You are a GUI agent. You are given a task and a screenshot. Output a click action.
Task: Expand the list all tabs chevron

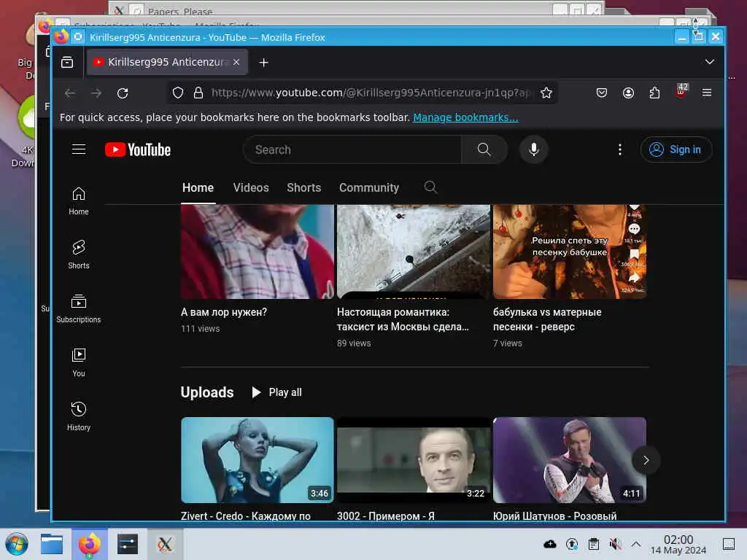(709, 62)
